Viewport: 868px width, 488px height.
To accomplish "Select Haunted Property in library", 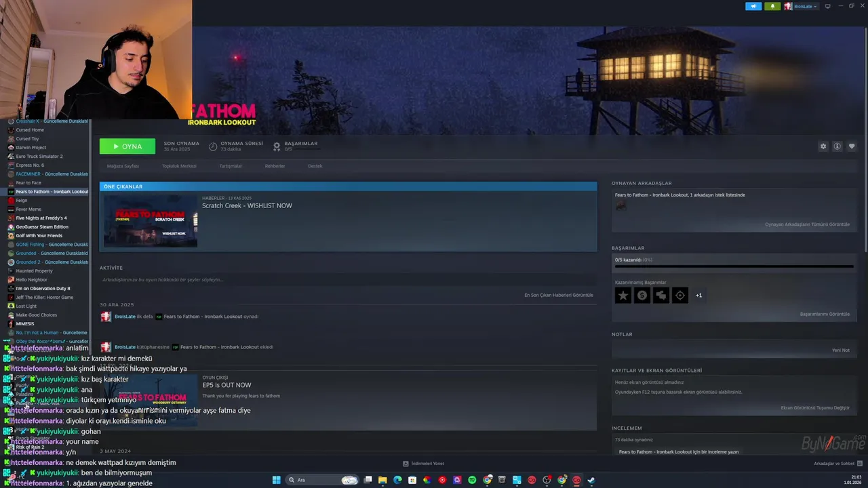I will click(34, 271).
